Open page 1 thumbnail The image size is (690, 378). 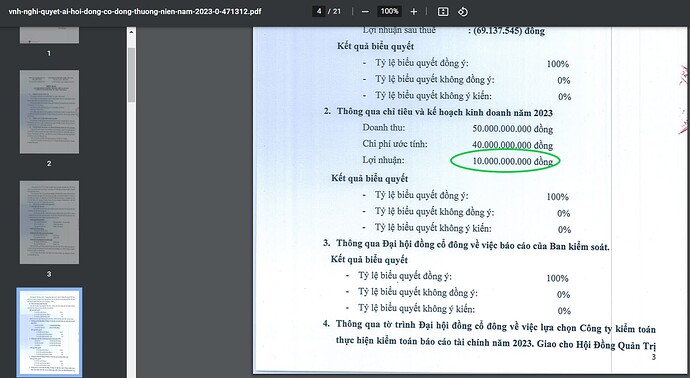pyautogui.click(x=49, y=35)
